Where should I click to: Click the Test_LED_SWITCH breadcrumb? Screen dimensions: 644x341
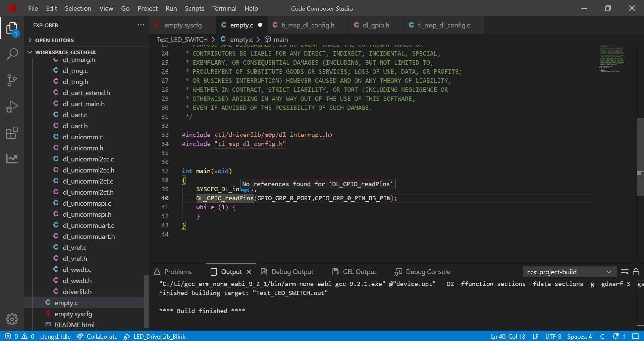tap(182, 40)
